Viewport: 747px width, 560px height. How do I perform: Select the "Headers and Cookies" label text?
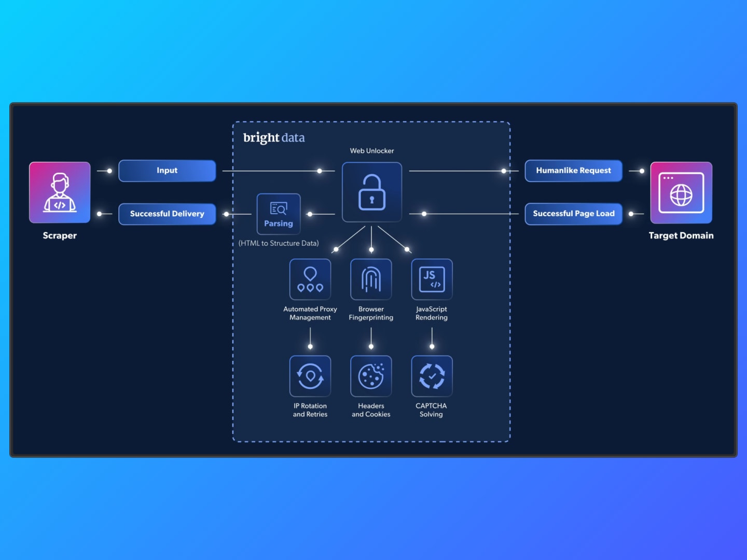coord(371,410)
